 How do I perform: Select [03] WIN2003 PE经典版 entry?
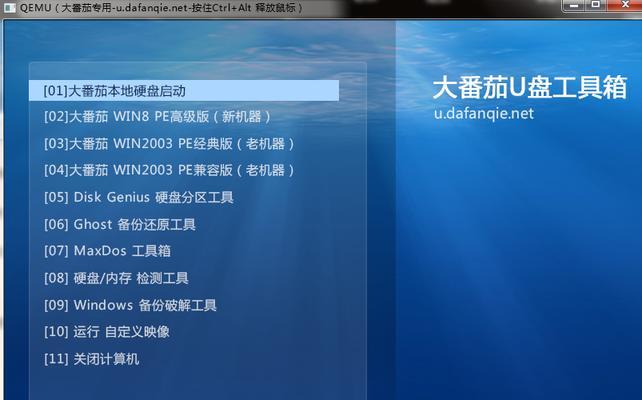coord(169,144)
